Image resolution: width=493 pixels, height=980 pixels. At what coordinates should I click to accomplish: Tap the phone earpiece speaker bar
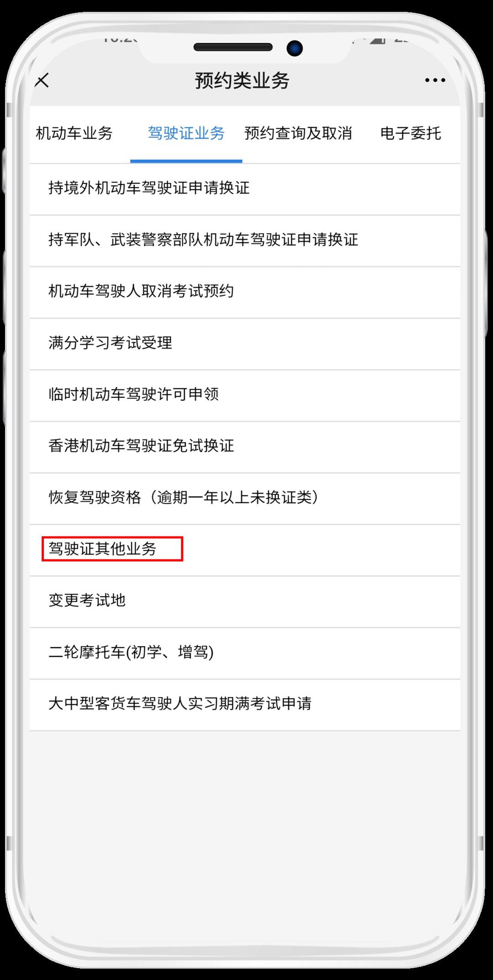click(233, 47)
